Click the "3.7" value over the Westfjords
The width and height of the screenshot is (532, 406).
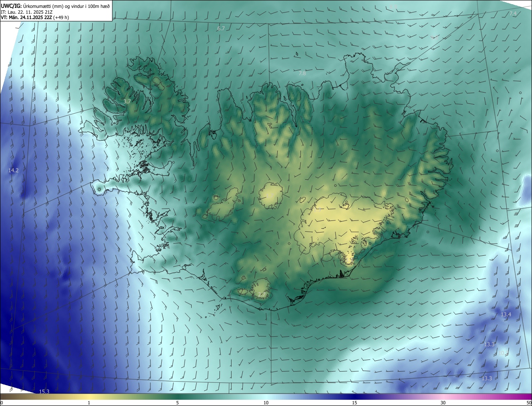tap(127, 101)
